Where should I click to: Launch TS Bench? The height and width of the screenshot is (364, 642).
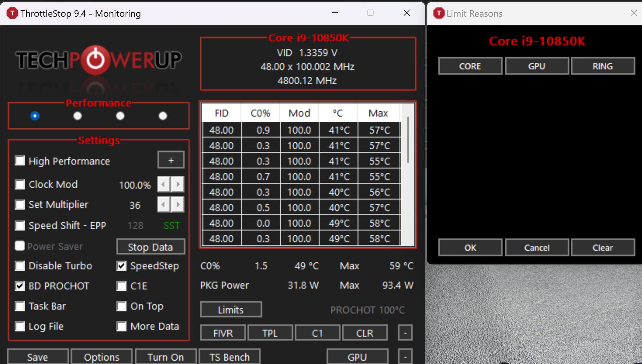[x=229, y=357]
